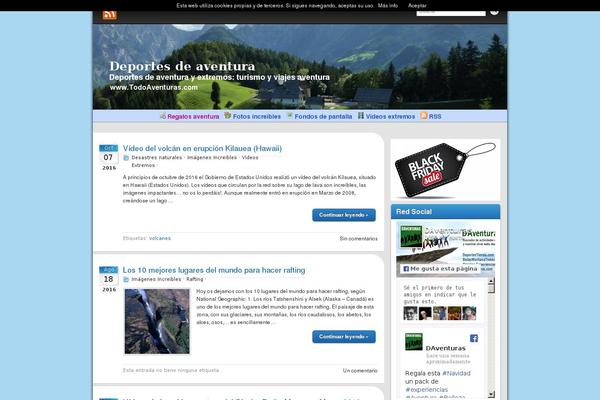This screenshot has height=400, width=600.
Task: Click the folder icon under the rafting post title
Action: (x=126, y=279)
